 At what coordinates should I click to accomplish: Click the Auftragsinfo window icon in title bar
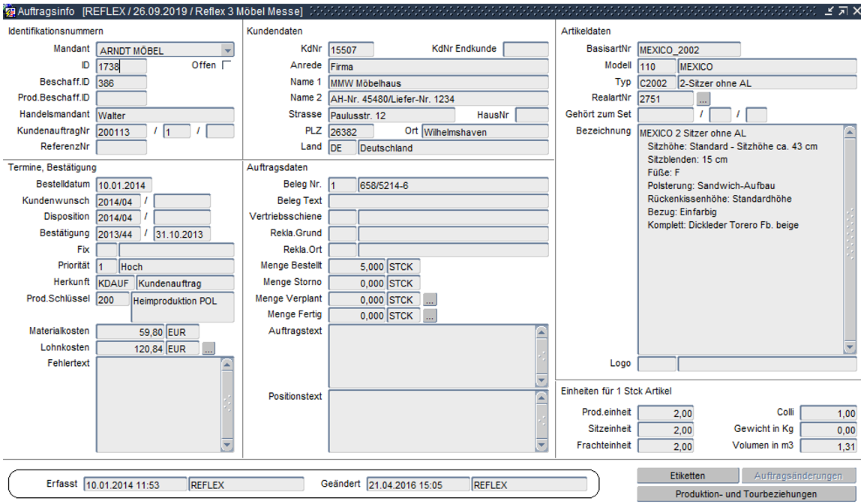[9, 11]
